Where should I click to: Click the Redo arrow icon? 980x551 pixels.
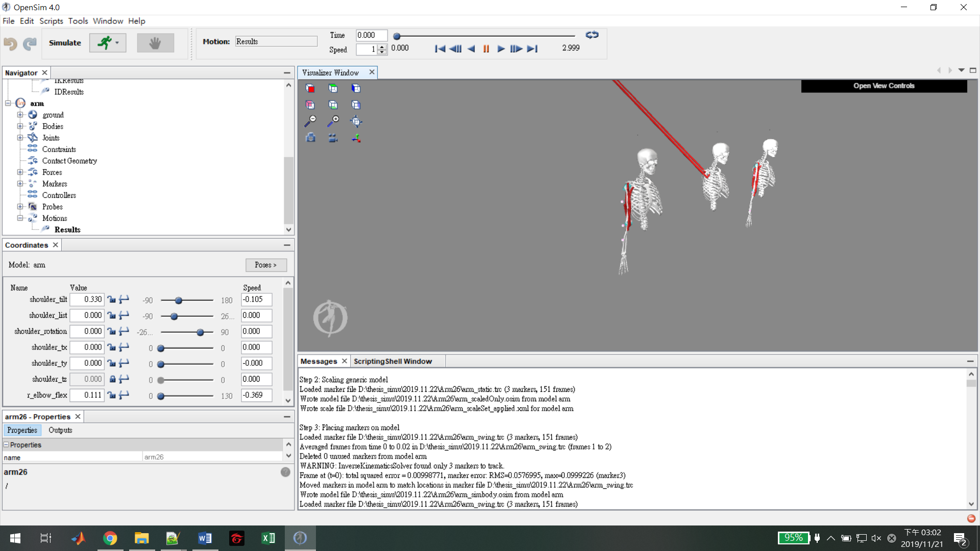30,43
